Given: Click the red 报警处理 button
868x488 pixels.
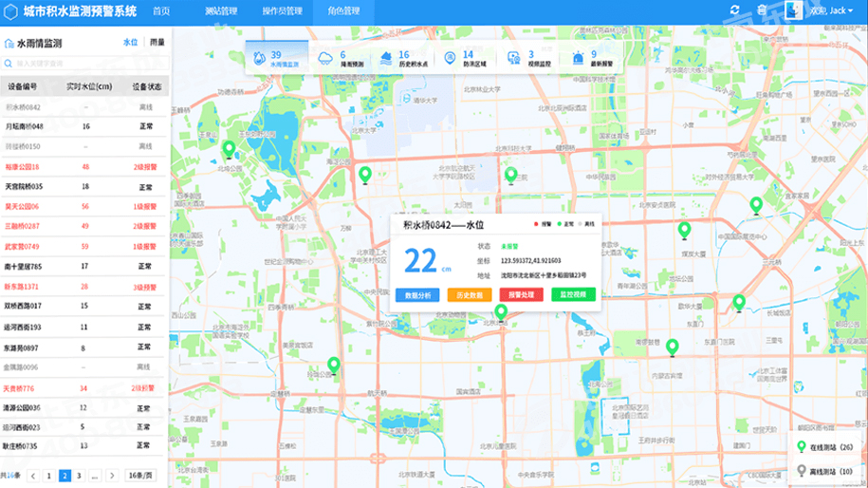Looking at the screenshot, I should (521, 295).
